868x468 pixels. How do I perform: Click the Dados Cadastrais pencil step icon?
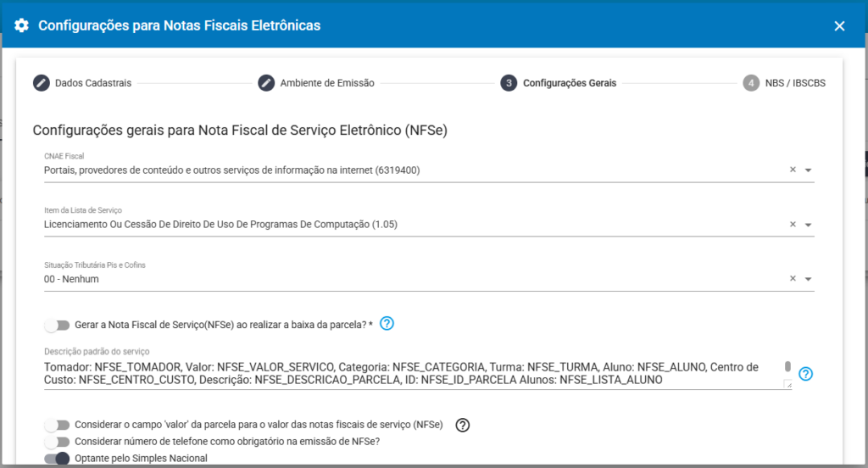click(x=42, y=83)
